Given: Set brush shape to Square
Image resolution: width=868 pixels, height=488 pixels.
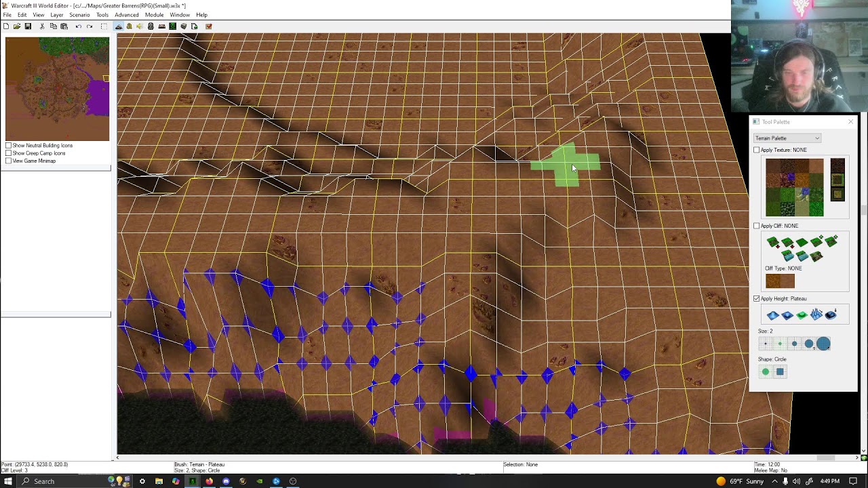Looking at the screenshot, I should [780, 371].
